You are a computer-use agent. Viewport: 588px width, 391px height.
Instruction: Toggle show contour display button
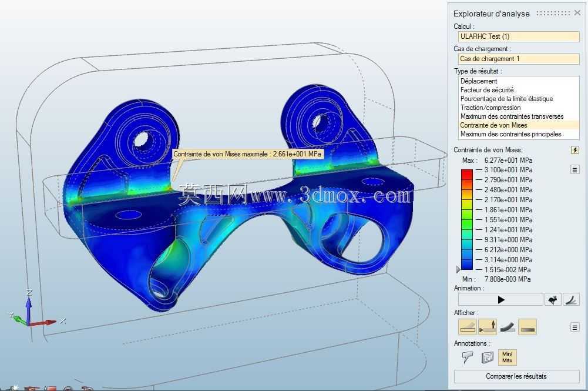[527, 327]
